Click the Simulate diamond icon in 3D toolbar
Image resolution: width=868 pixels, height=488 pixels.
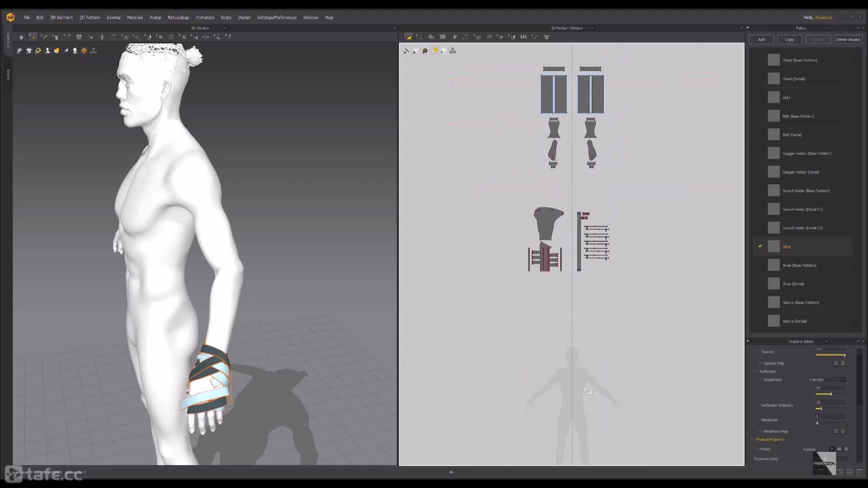(21, 37)
